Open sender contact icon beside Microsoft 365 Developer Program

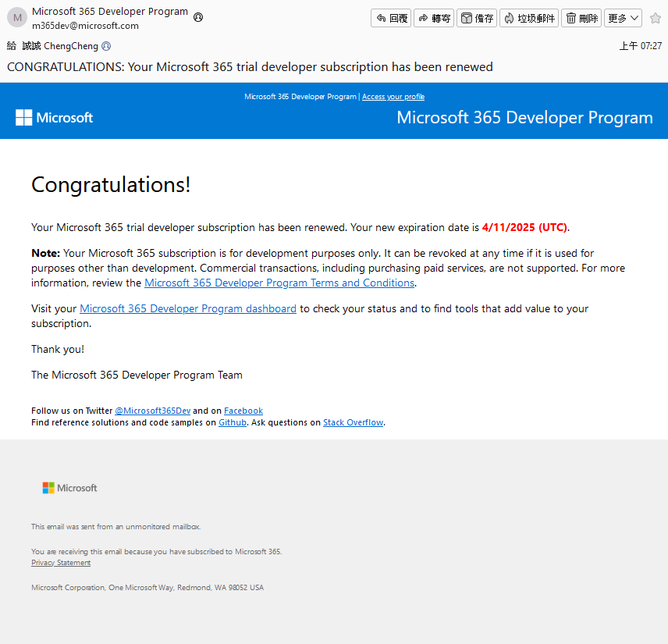click(x=198, y=17)
